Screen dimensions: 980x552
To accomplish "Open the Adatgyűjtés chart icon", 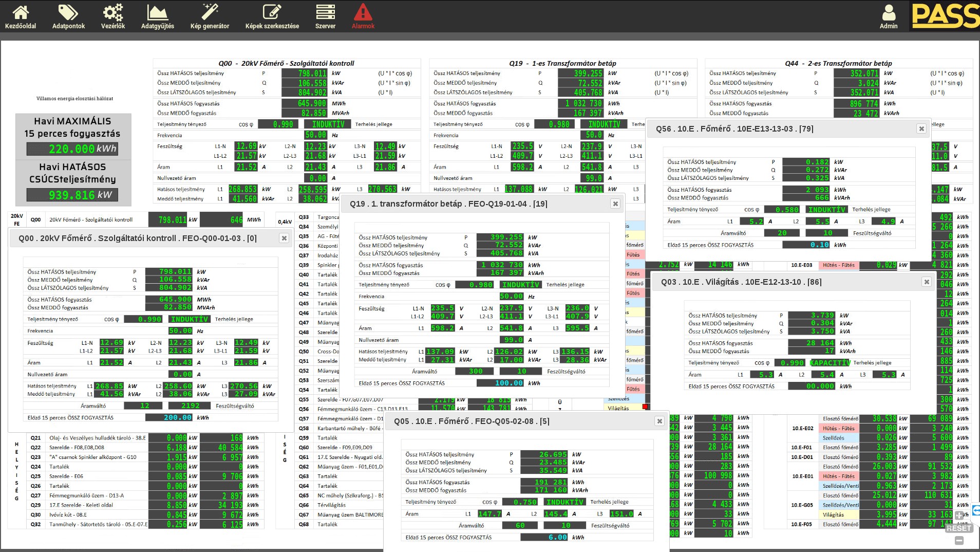I will tap(157, 16).
